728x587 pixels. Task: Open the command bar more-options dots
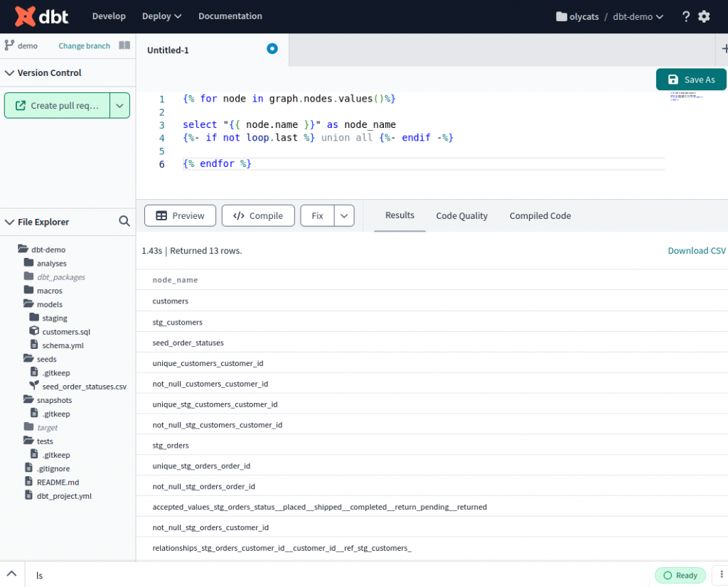(721, 574)
